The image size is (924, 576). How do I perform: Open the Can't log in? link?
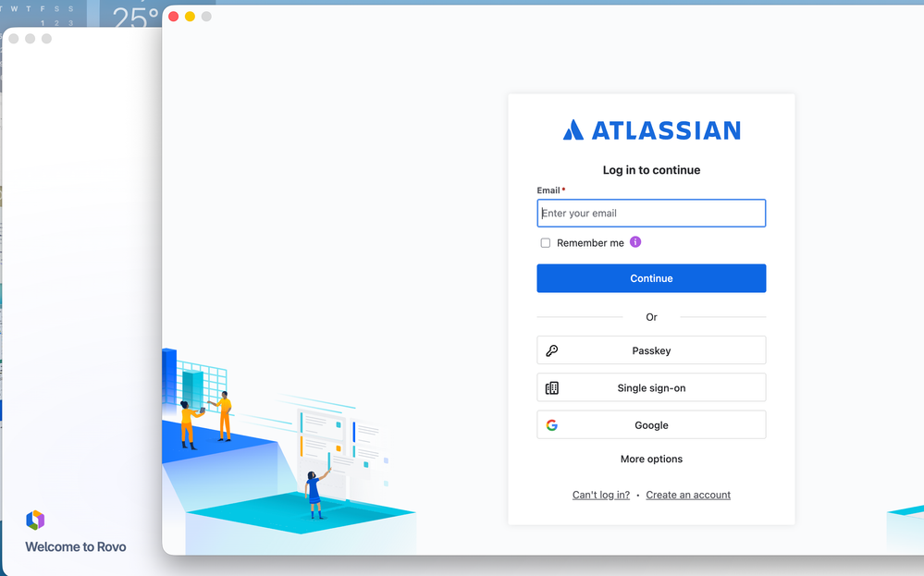[x=601, y=495]
